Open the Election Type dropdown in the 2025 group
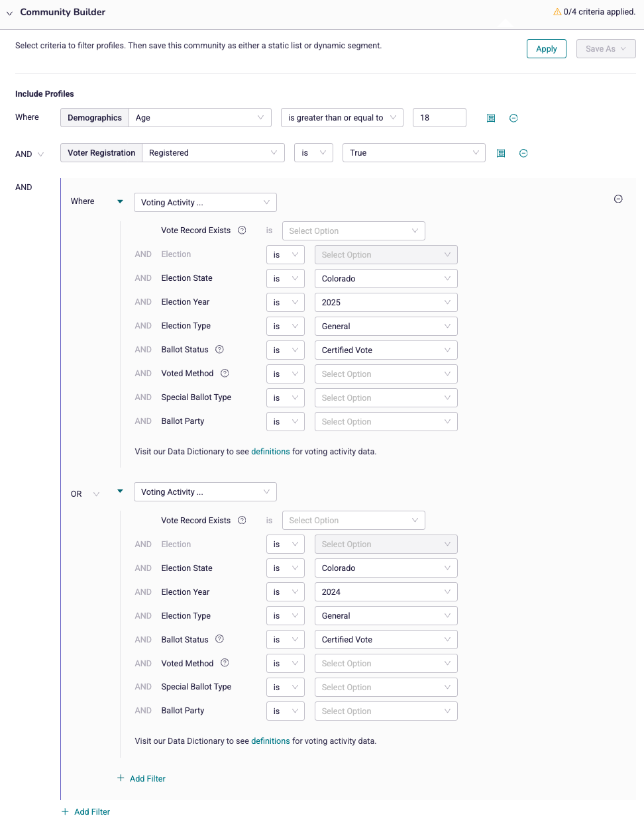 tap(386, 327)
